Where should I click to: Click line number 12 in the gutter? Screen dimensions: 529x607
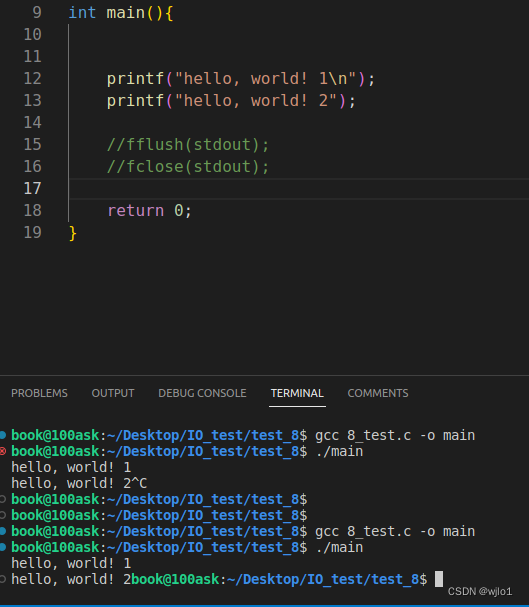point(33,79)
